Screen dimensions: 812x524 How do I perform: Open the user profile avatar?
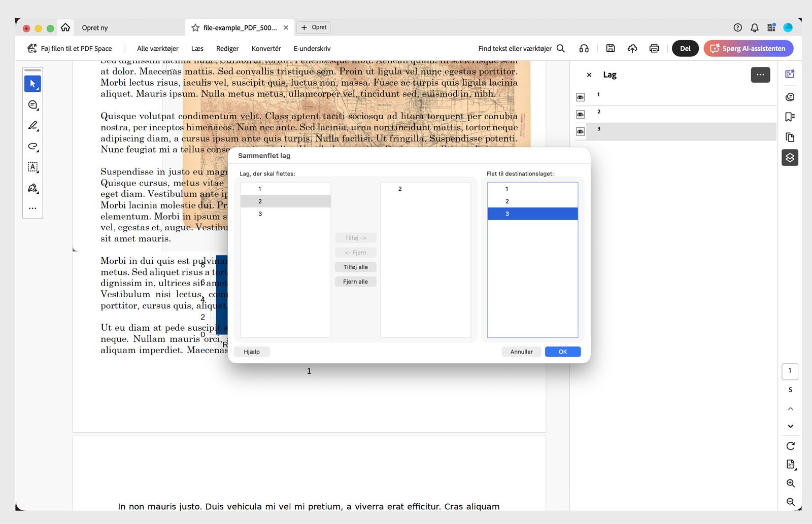[788, 28]
